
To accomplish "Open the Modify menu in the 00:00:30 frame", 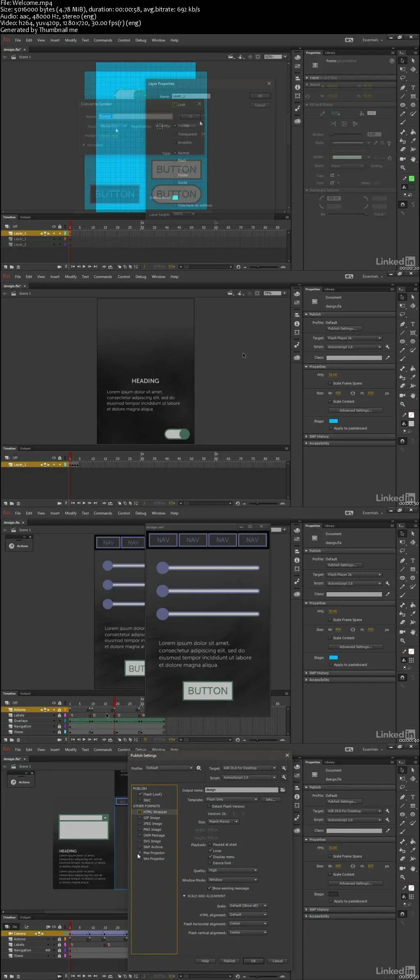I will coord(71,277).
